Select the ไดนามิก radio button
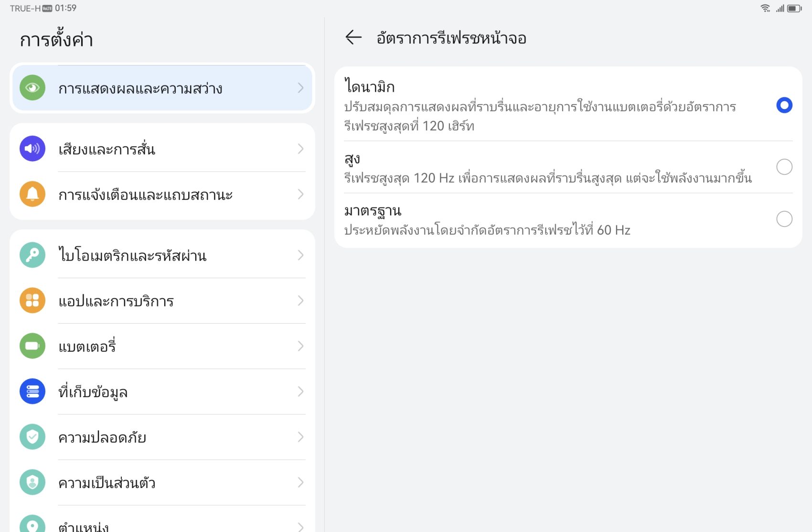The image size is (812, 532). pyautogui.click(x=784, y=105)
